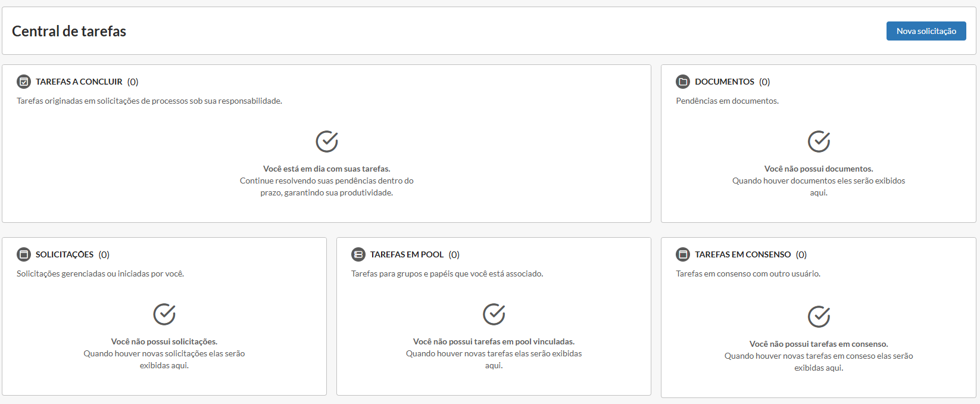The image size is (980, 404).
Task: Click checkmark circle in Tarefas em pool panel
Action: tap(494, 314)
